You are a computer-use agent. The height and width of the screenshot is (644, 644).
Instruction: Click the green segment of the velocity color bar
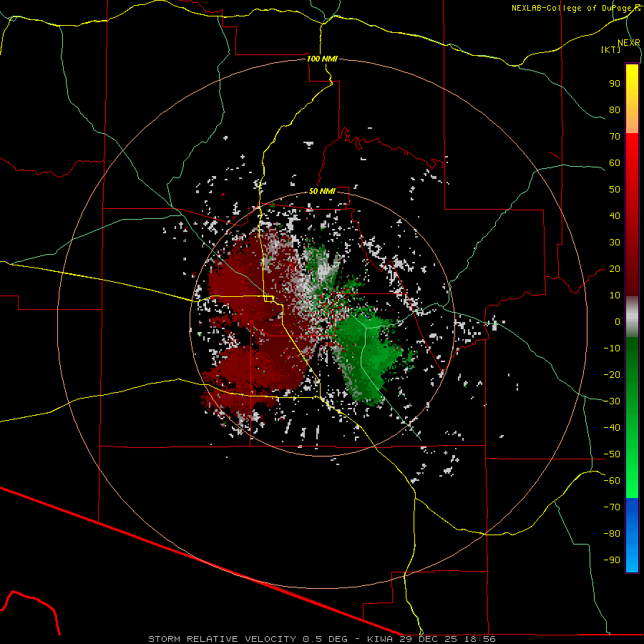(632, 418)
